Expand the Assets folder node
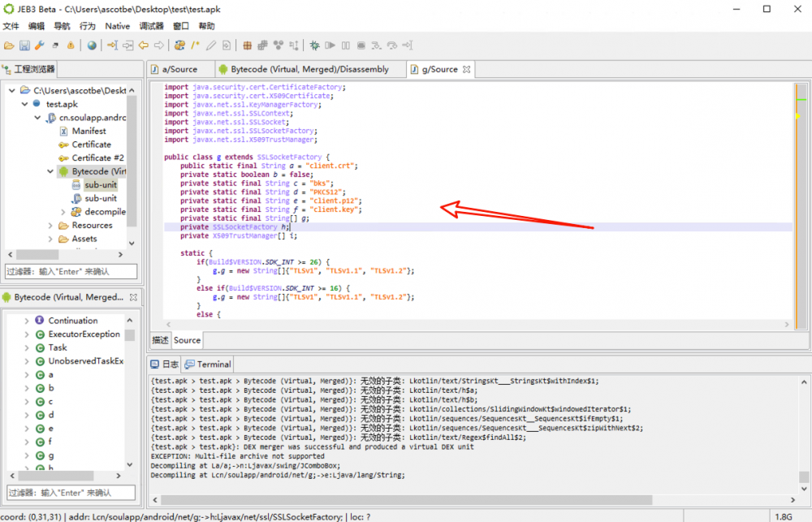Screen dimensions: 812x522 coord(50,239)
